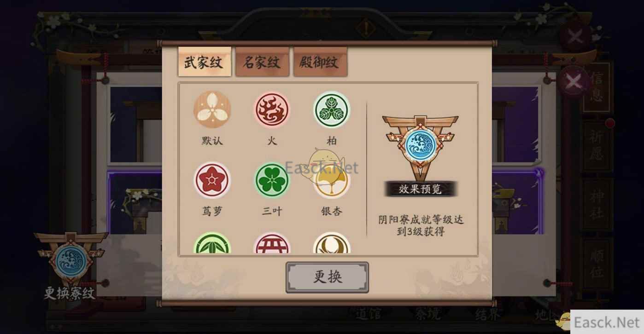Screen dimensions: 644x334
Task: Close the dialog with the upper X button
Action: 576,36
